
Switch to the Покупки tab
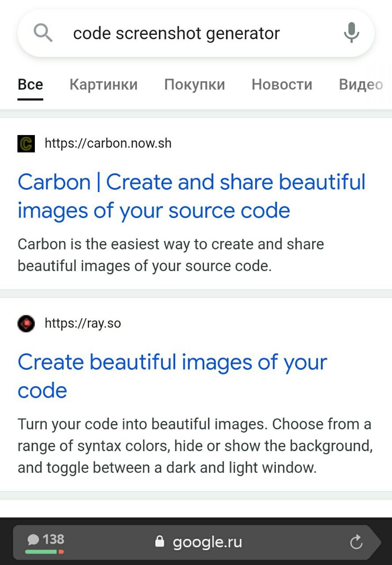pyautogui.click(x=195, y=84)
